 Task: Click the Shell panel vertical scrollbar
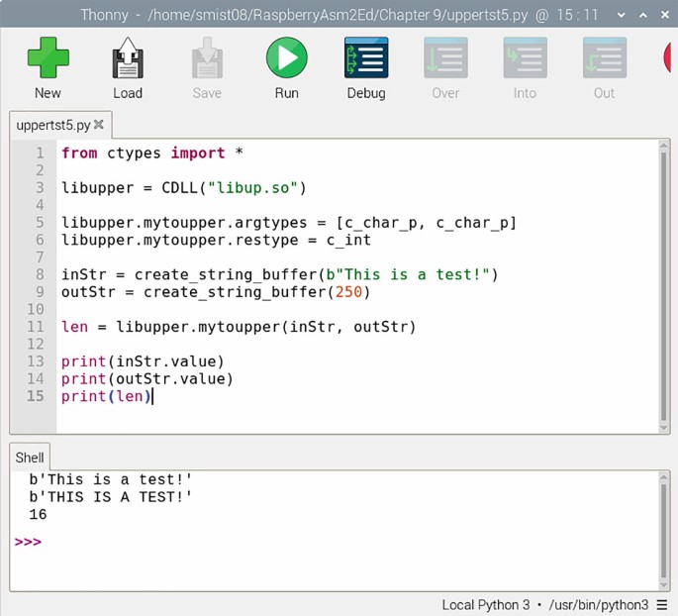click(663, 530)
